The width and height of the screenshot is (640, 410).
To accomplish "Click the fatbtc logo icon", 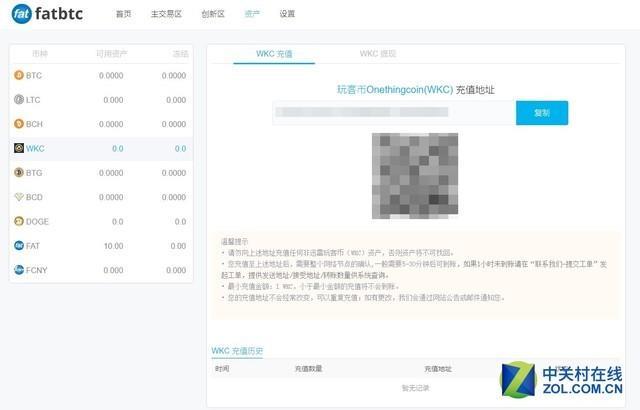I will coord(22,14).
